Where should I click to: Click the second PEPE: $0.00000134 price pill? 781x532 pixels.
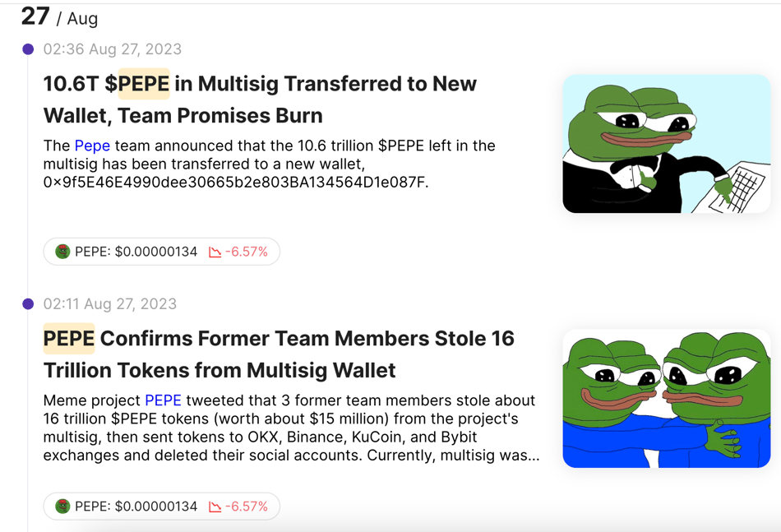(x=161, y=507)
